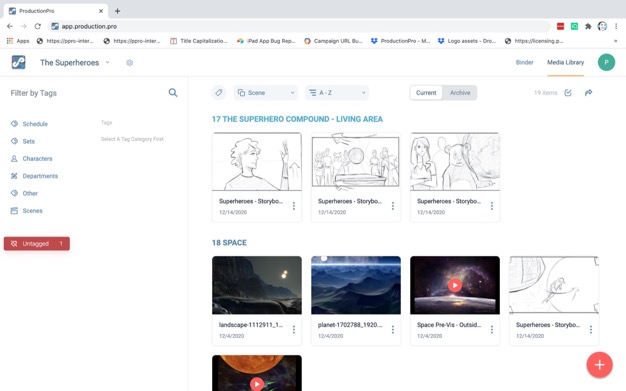626x391 pixels.
Task: Open more options for landscape-1112911 item
Action: point(294,329)
